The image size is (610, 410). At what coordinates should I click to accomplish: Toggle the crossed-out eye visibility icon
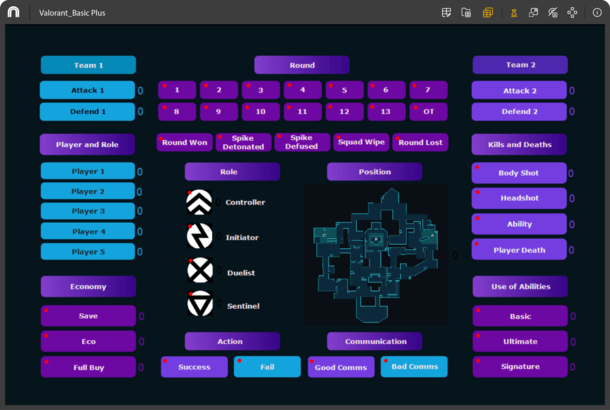coord(553,12)
